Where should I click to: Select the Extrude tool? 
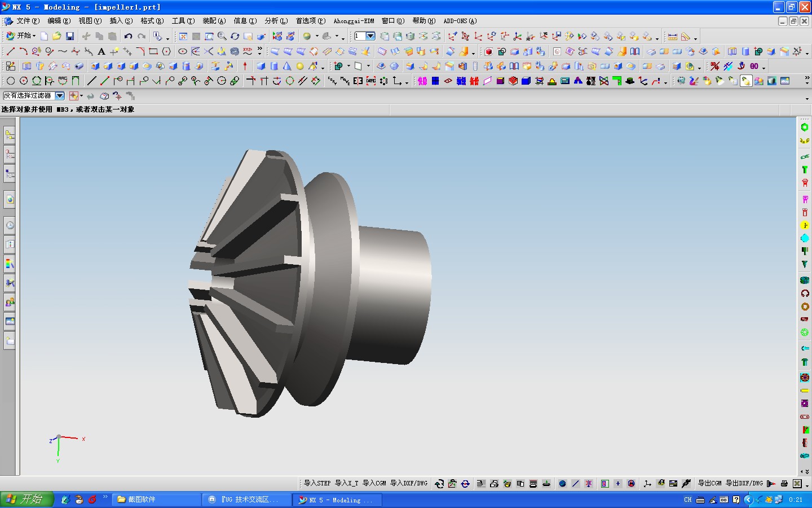pyautogui.click(x=27, y=66)
